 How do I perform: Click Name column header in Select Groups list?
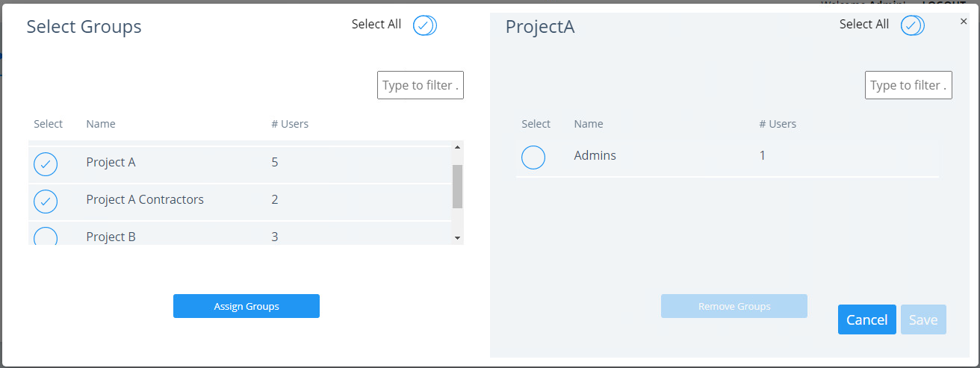pos(101,124)
